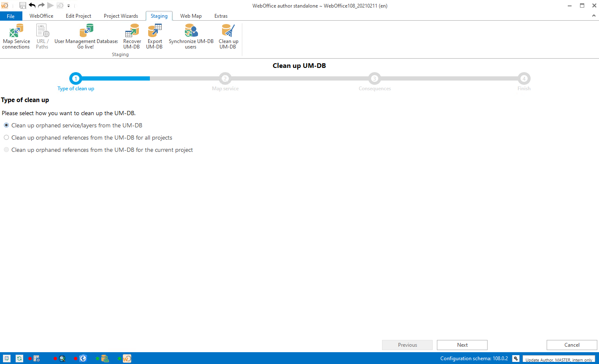Cancel the Clean up UM-DB wizard
Screen dimensions: 599x364
click(x=572, y=345)
